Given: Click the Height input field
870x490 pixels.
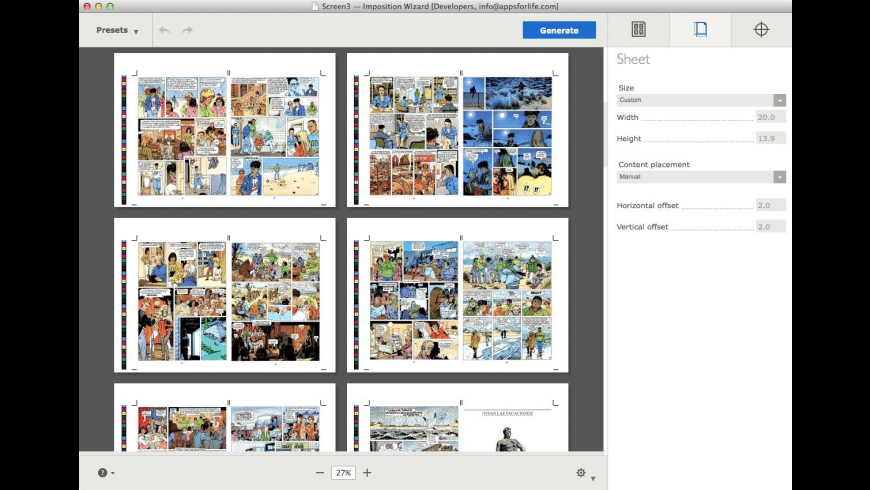Looking at the screenshot, I should tap(770, 138).
